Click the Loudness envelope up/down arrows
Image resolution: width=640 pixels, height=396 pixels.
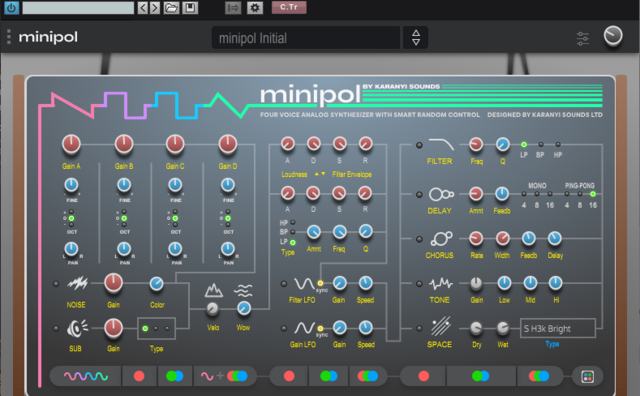tap(320, 174)
